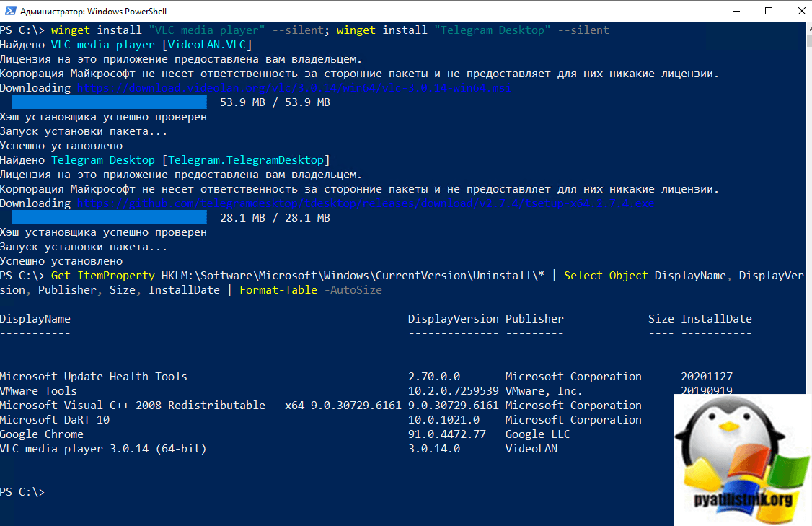Click the Get-ItemProperty command text
This screenshot has height=526, width=812.
[103, 276]
